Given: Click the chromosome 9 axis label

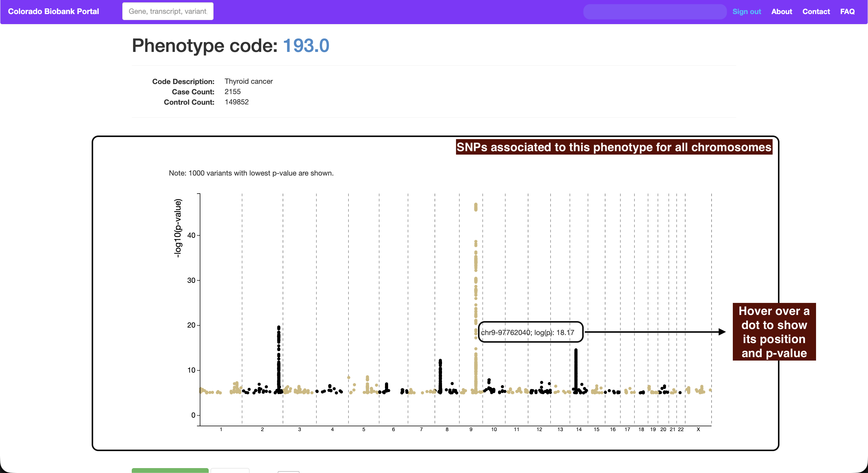Looking at the screenshot, I should coord(471,429).
